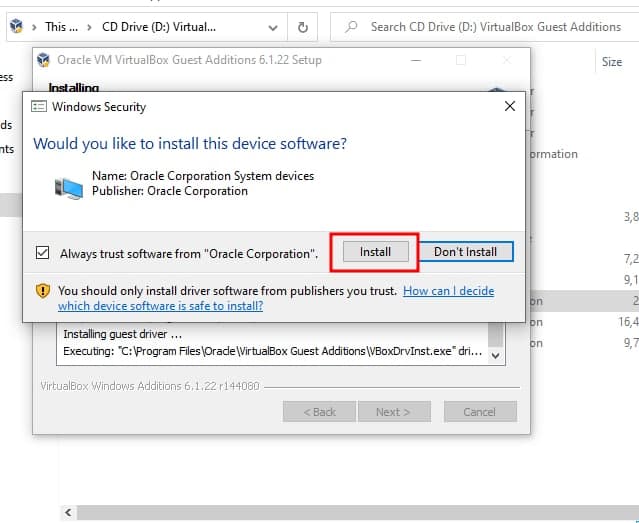This screenshot has width=639, height=523.
Task: Select 'This ...' breadcrumb in address bar
Action: [x=62, y=27]
